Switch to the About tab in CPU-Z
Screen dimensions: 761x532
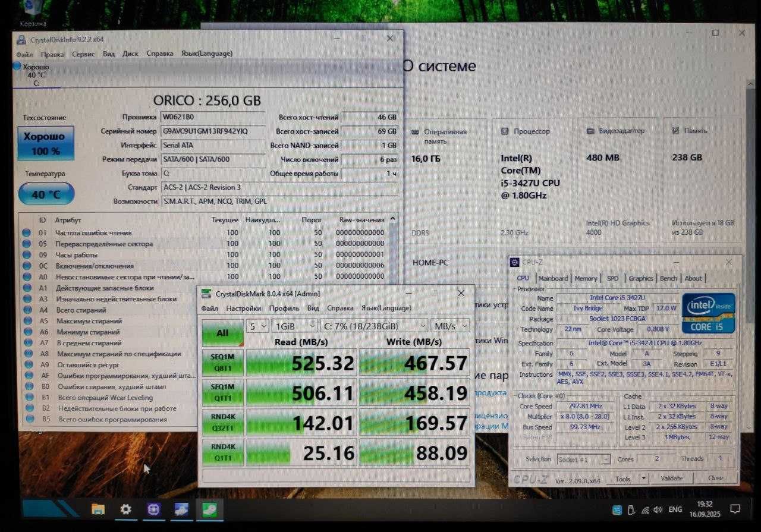pyautogui.click(x=693, y=278)
